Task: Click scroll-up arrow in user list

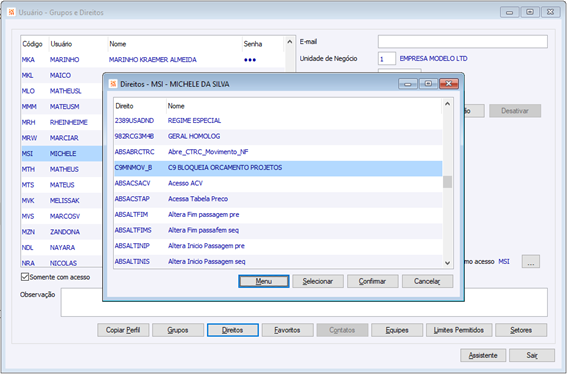Action: pos(290,42)
